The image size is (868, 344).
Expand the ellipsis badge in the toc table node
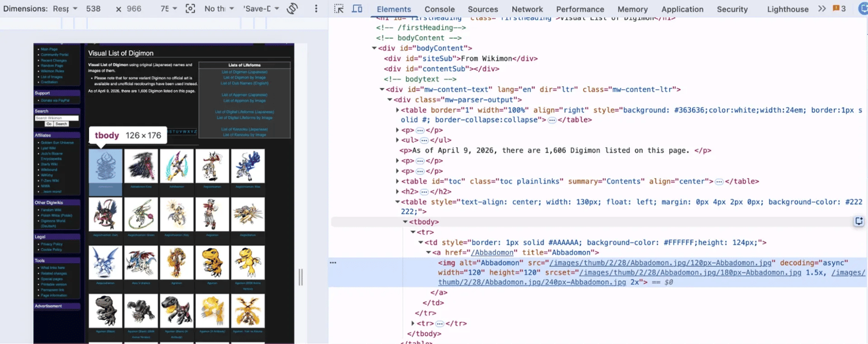tap(719, 181)
